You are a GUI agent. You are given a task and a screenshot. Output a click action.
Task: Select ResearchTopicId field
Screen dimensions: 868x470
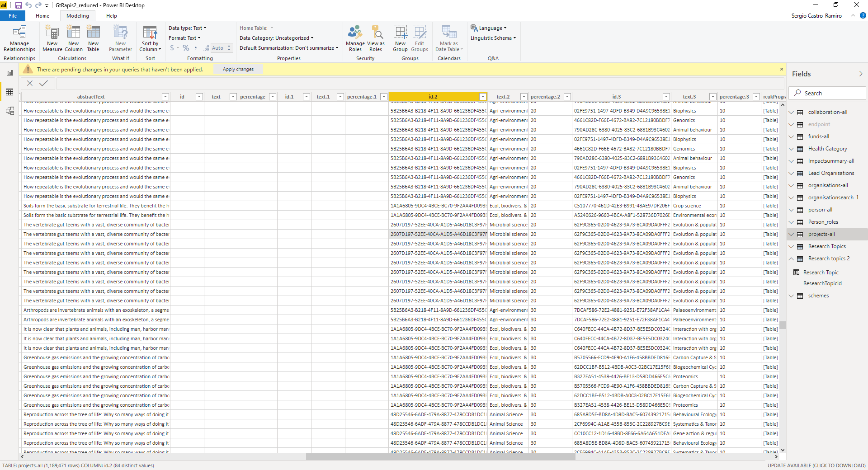[822, 283]
